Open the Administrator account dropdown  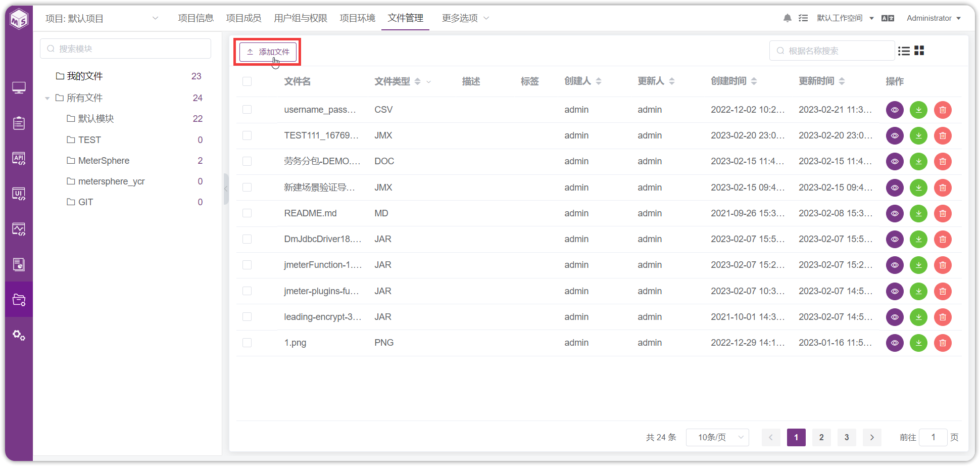point(934,18)
